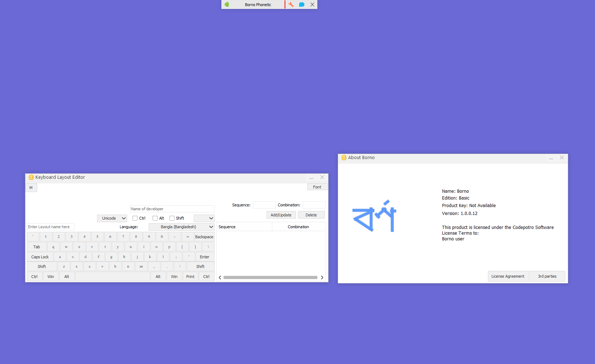
Task: Click the left Shift key
Action: (x=42, y=267)
